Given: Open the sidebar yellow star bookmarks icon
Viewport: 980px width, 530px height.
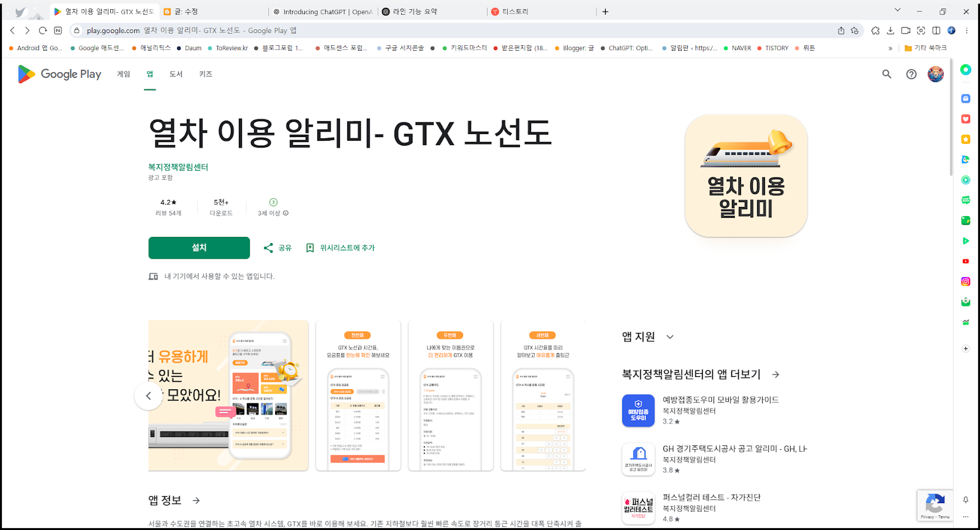Looking at the screenshot, I should pos(965,140).
